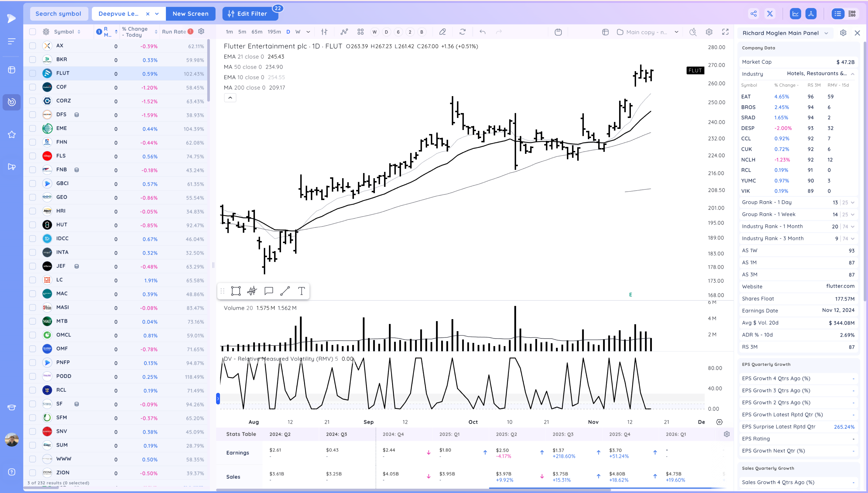868x493 pixels.
Task: Enter fullscreen chart mode
Action: pyautogui.click(x=725, y=32)
